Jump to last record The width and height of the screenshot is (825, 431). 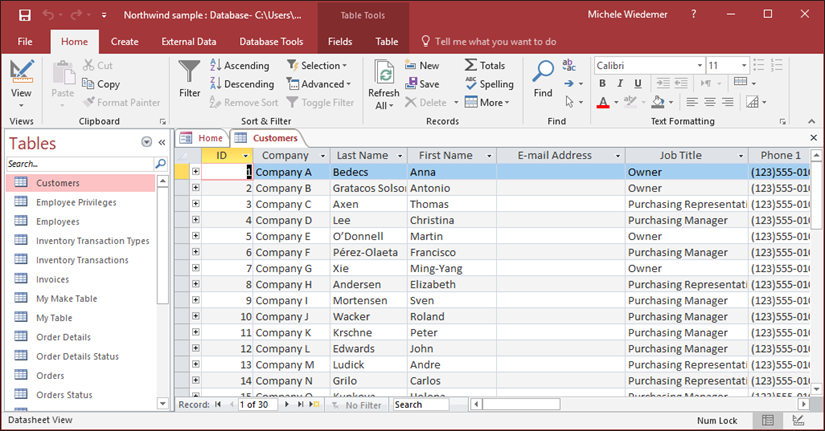pos(300,404)
